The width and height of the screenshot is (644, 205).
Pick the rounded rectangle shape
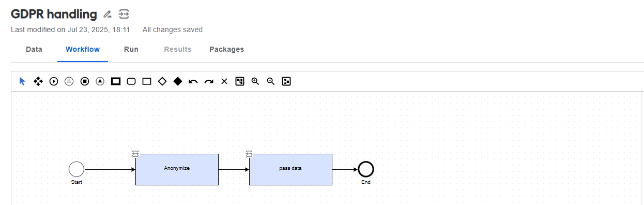(x=131, y=81)
